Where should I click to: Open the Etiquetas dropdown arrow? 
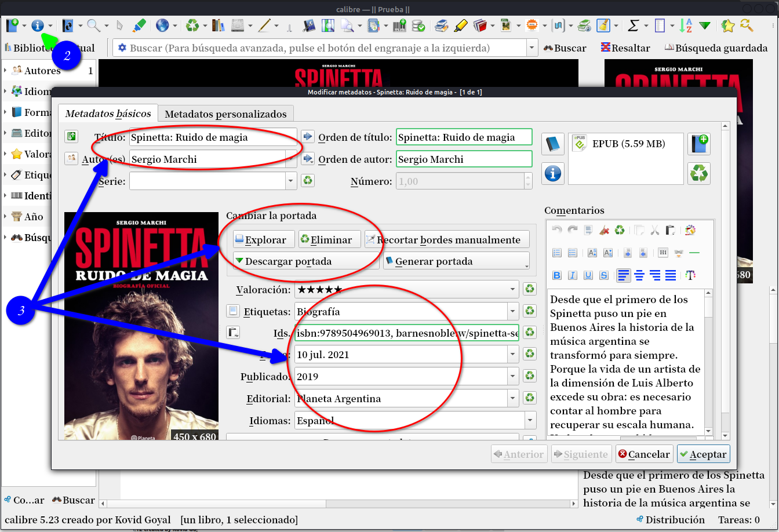[x=513, y=311]
